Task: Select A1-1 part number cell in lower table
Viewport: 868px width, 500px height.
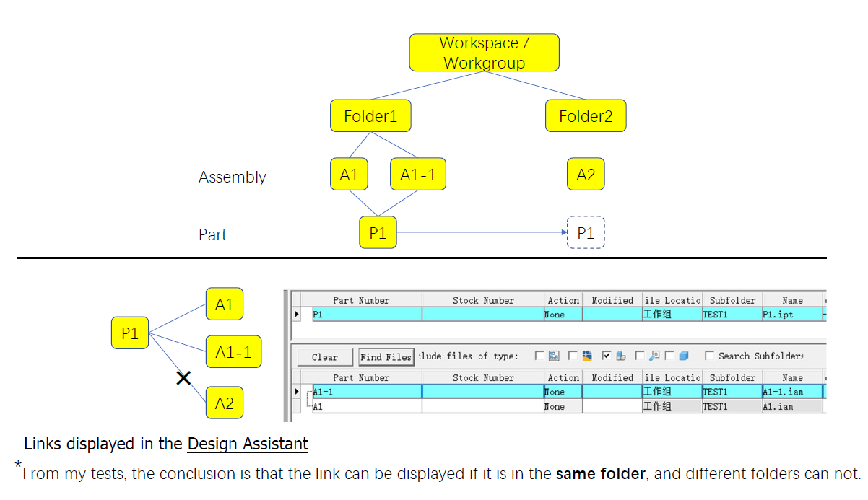Action: pos(367,392)
